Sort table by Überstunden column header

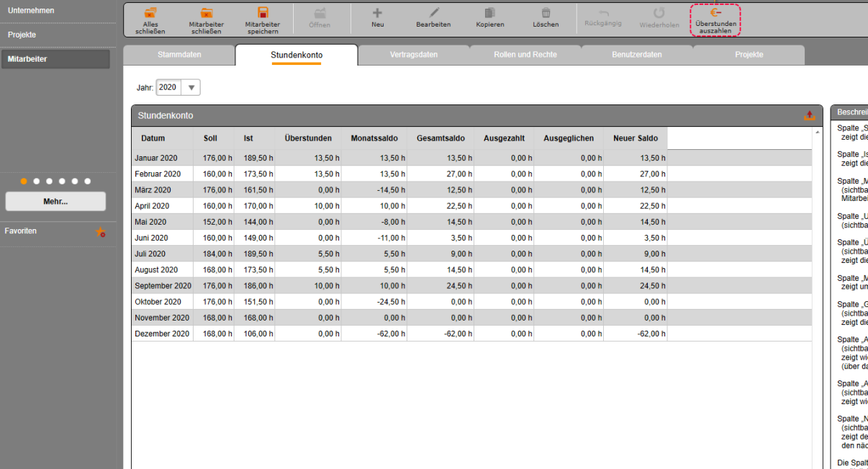308,138
